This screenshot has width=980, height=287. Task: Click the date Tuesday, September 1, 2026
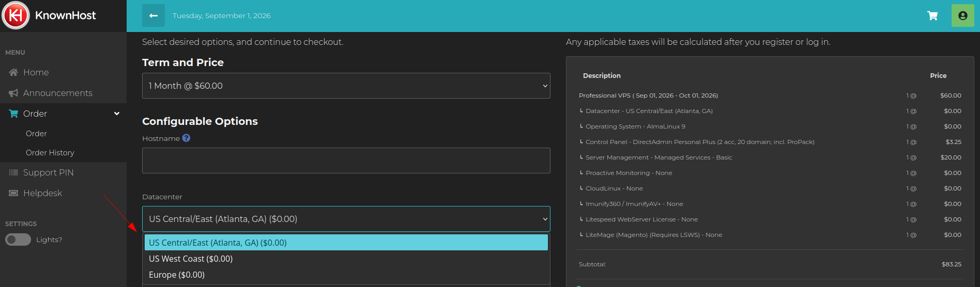click(222, 15)
